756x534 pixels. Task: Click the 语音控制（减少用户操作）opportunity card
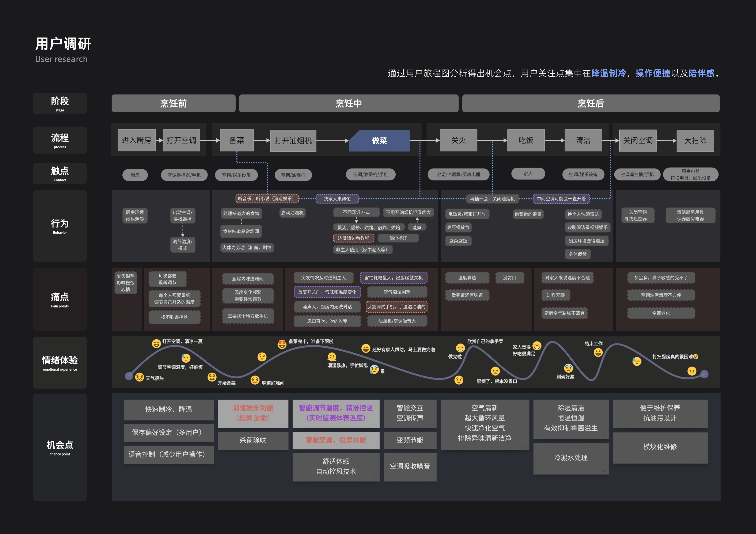(169, 455)
